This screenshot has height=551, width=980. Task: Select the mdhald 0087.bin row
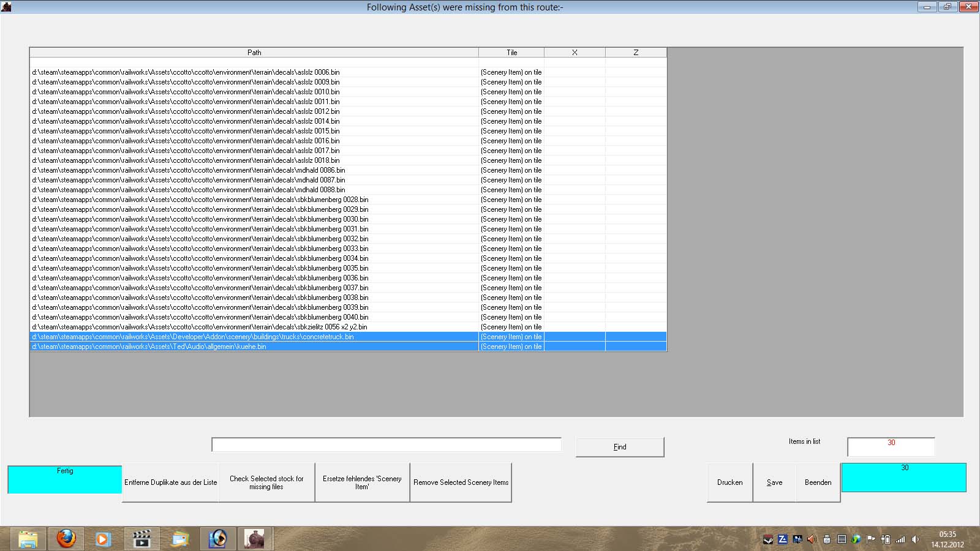pyautogui.click(x=348, y=180)
